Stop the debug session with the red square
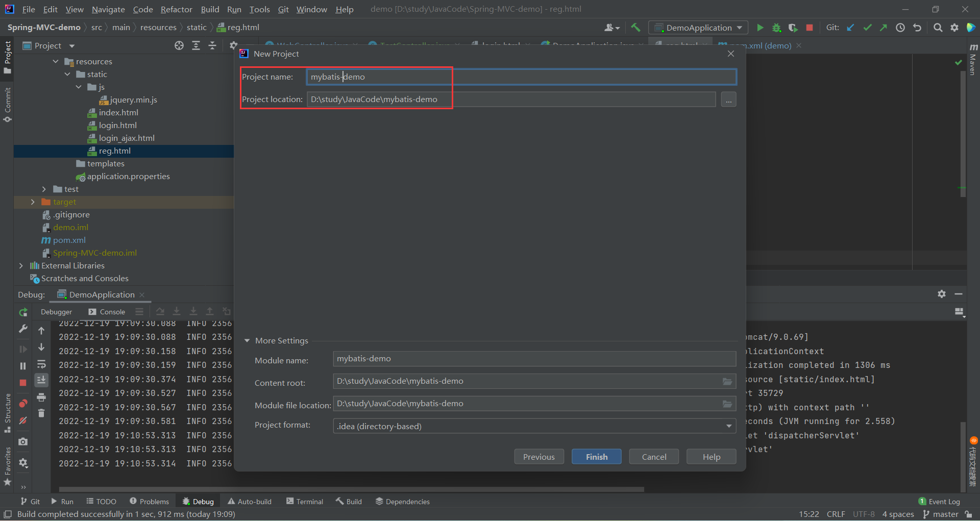The width and height of the screenshot is (980, 521). (23, 383)
